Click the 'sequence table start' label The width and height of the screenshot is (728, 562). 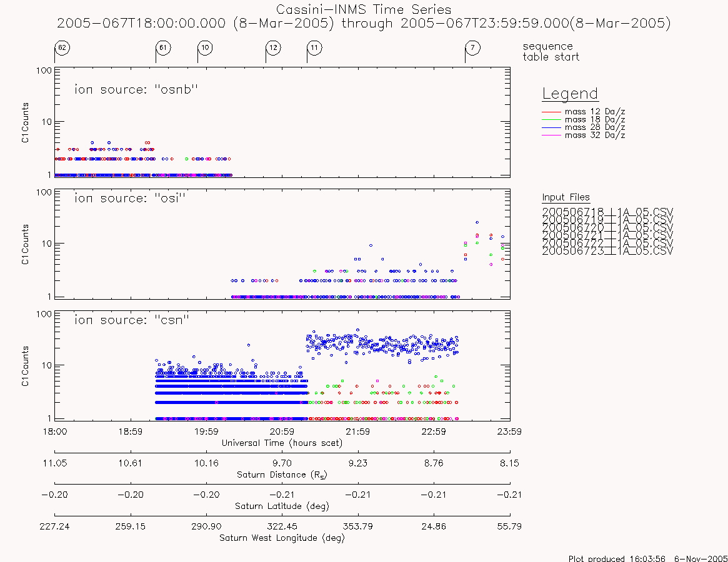(551, 51)
